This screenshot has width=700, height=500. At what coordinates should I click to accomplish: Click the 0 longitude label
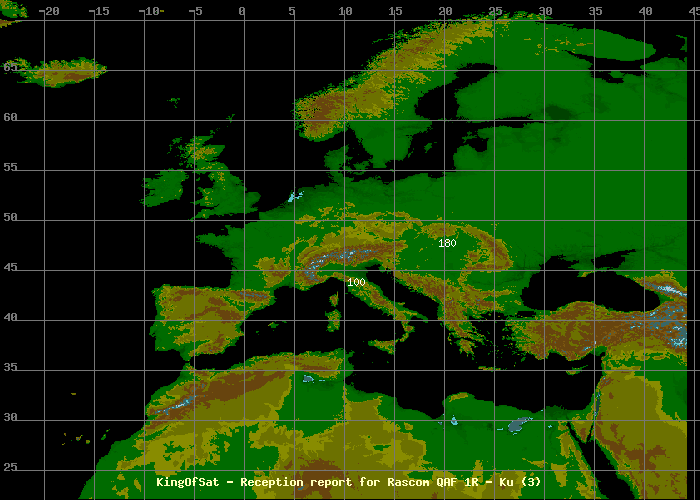click(x=241, y=11)
